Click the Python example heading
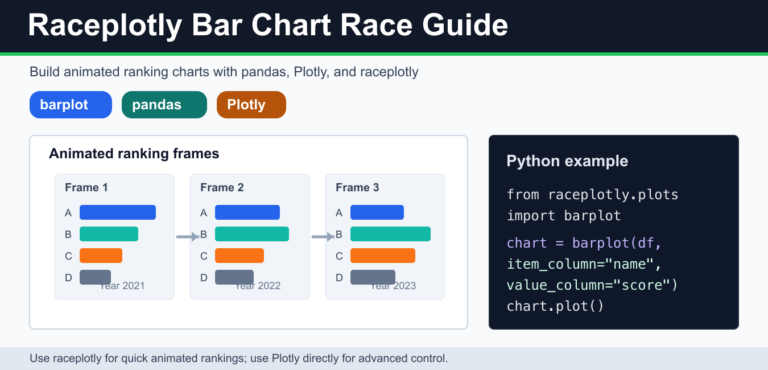 click(567, 161)
